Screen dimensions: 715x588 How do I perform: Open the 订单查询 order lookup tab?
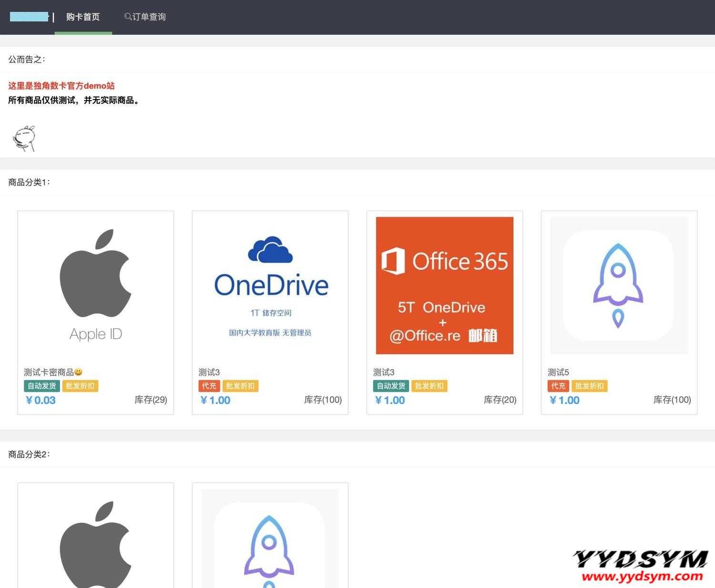pos(149,17)
